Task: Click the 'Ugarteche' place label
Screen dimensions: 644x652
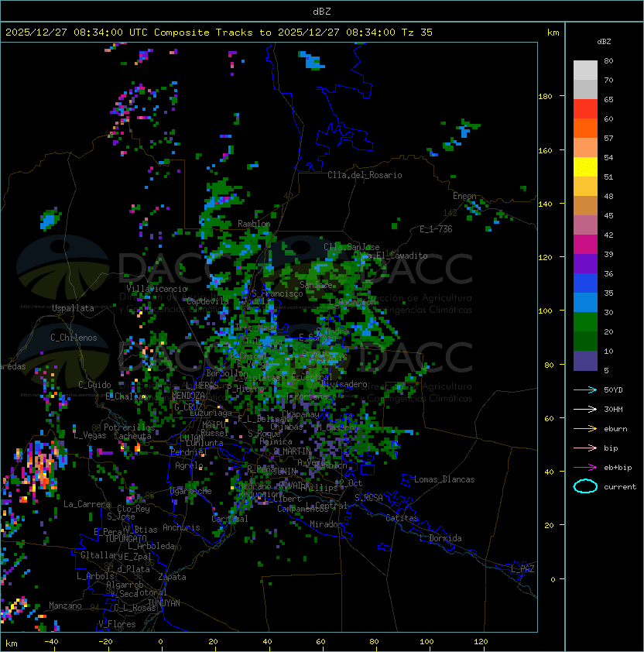Action: click(191, 491)
